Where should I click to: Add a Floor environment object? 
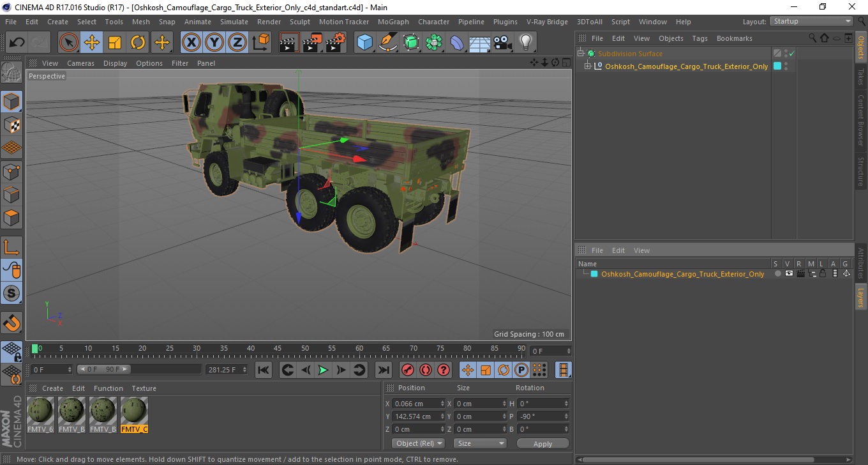[x=480, y=43]
